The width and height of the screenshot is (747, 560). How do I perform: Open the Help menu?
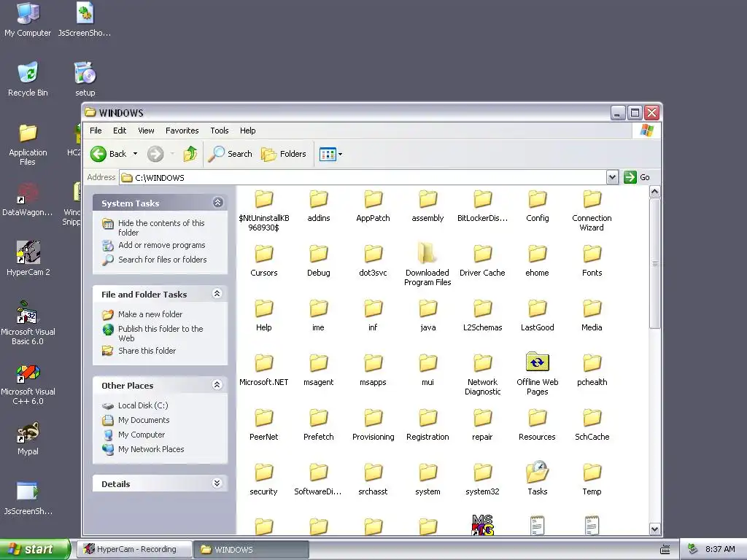click(248, 131)
